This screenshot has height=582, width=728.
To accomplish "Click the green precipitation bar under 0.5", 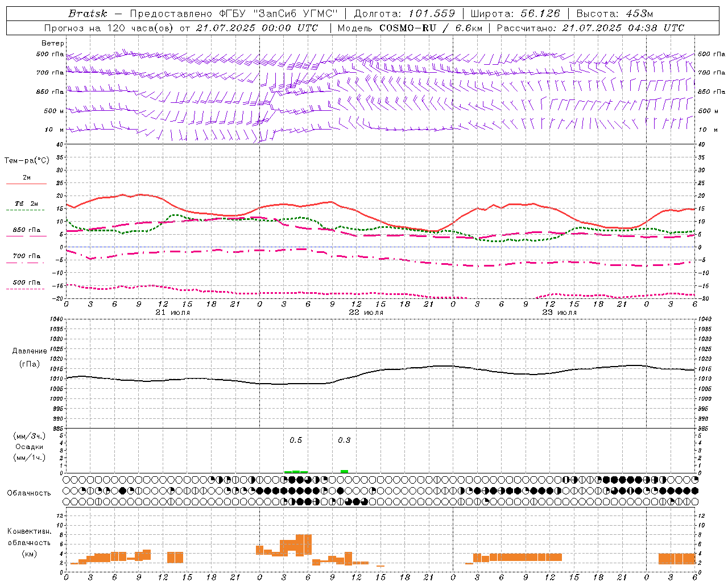I will tap(296, 472).
